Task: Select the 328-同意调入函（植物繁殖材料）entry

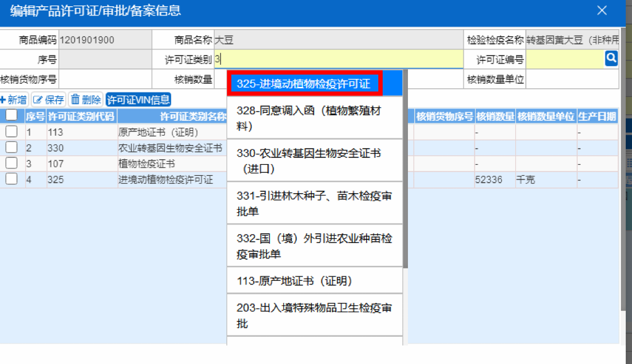Action: [x=309, y=116]
